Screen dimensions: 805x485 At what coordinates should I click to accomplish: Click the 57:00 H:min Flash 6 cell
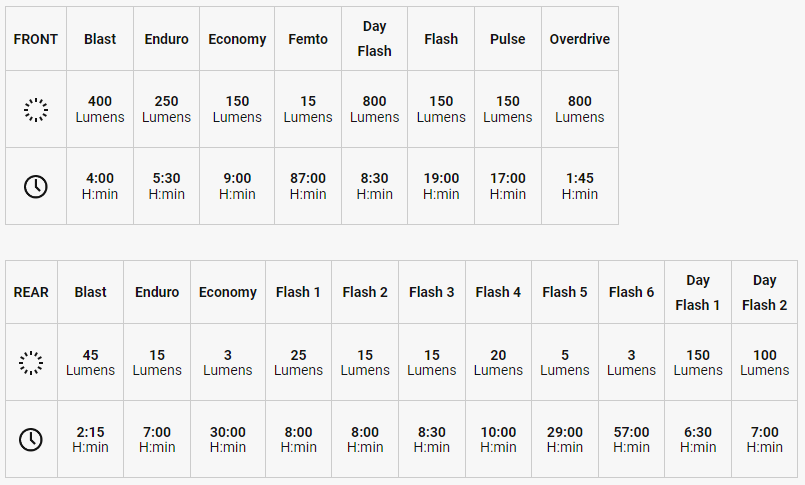[x=631, y=439]
